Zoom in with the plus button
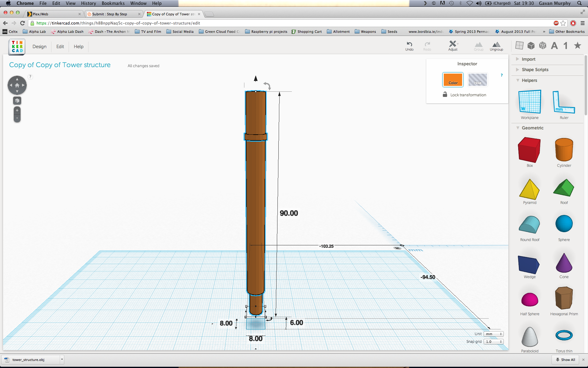Screen dimensions: 588x368 (17, 110)
